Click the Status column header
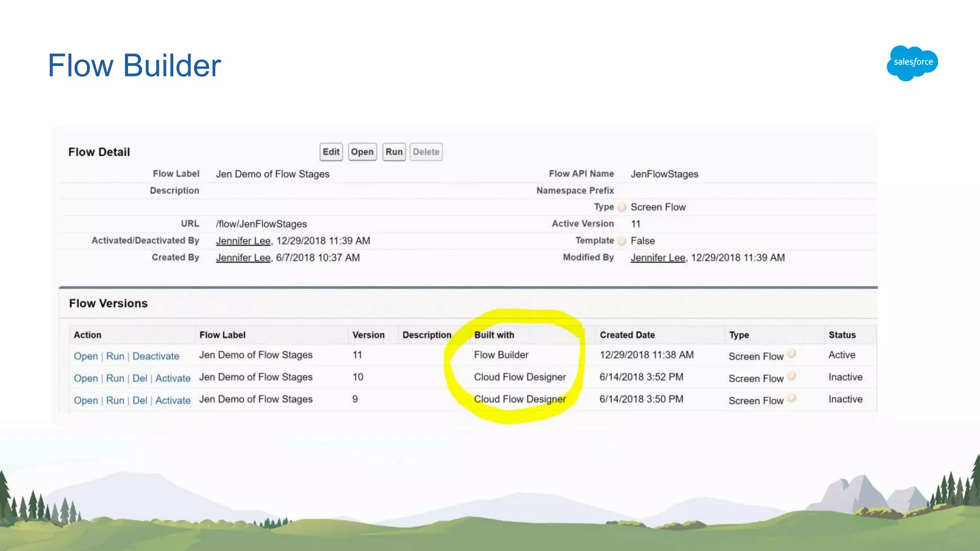The height and width of the screenshot is (551, 980). coord(842,335)
